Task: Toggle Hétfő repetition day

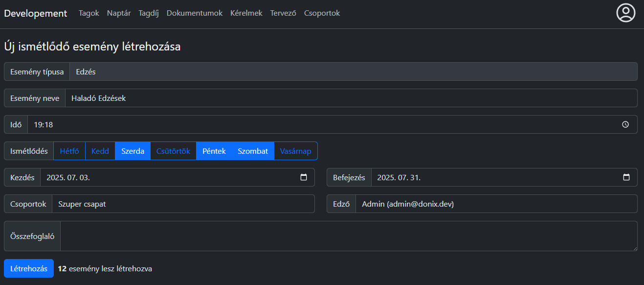Action: point(69,151)
